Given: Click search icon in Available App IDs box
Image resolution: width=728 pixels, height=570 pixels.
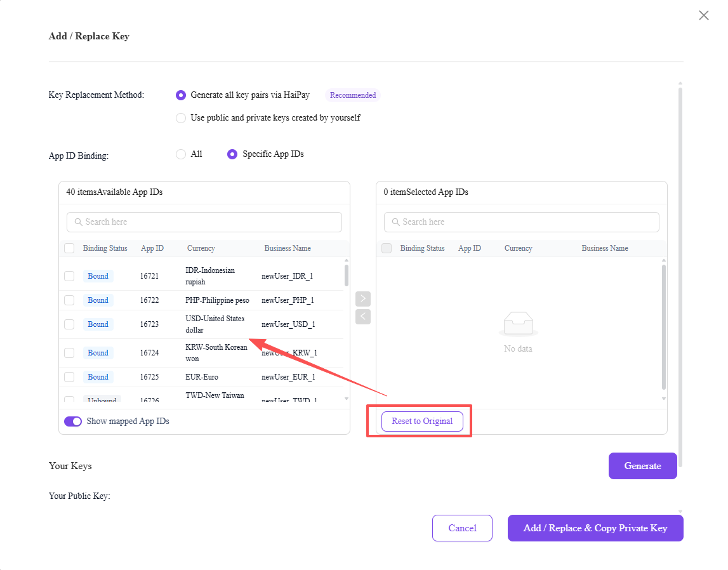Looking at the screenshot, I should [79, 222].
